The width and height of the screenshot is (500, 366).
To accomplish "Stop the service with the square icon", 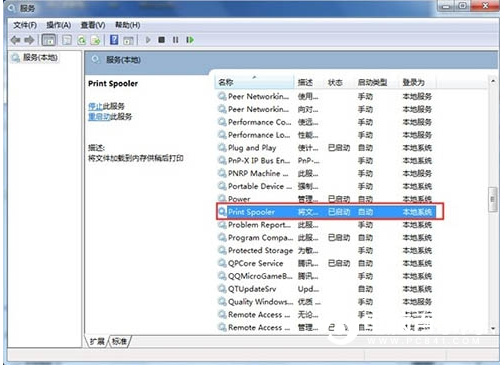I will 162,40.
